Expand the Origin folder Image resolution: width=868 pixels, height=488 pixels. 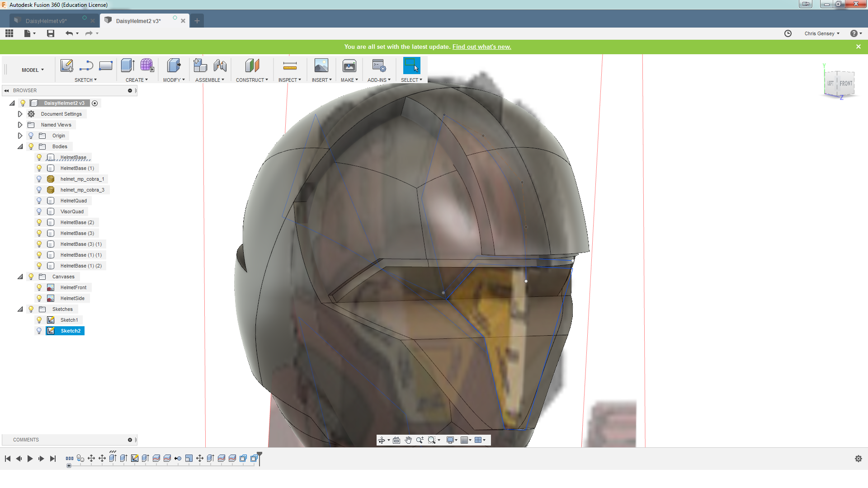(x=20, y=136)
